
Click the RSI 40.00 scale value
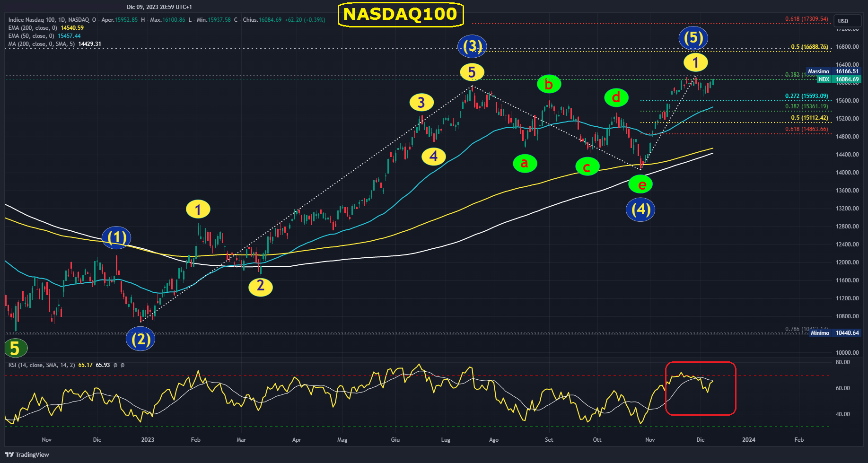[x=843, y=414]
